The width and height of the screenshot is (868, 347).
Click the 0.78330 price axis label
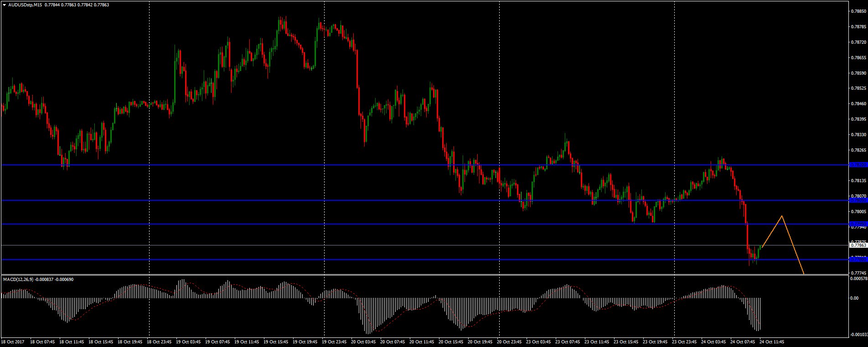click(858, 135)
